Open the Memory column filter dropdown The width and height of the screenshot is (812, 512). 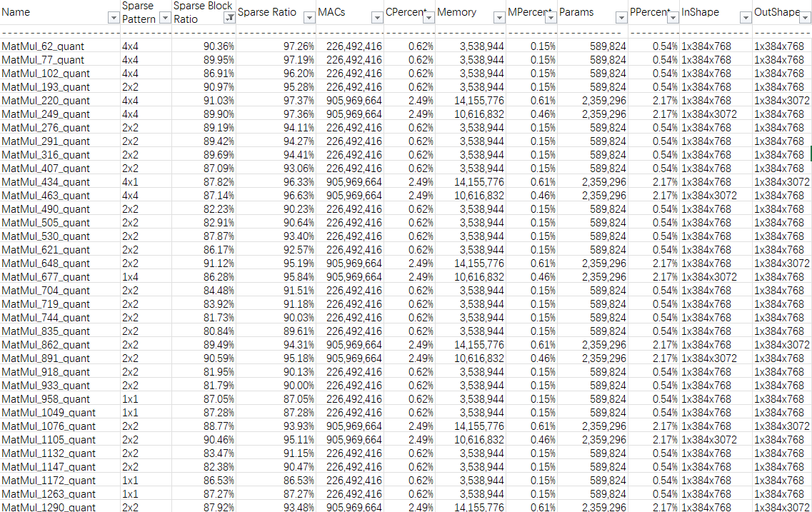tap(499, 18)
